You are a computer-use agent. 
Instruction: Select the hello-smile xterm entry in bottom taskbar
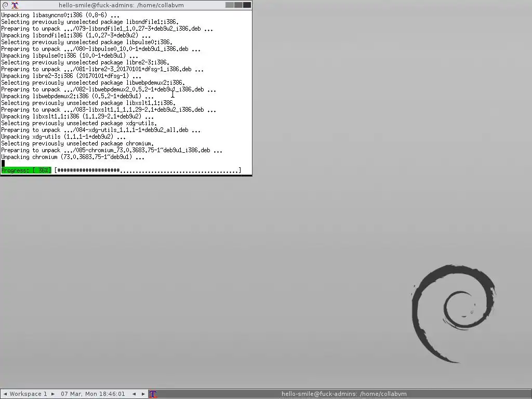click(344, 394)
